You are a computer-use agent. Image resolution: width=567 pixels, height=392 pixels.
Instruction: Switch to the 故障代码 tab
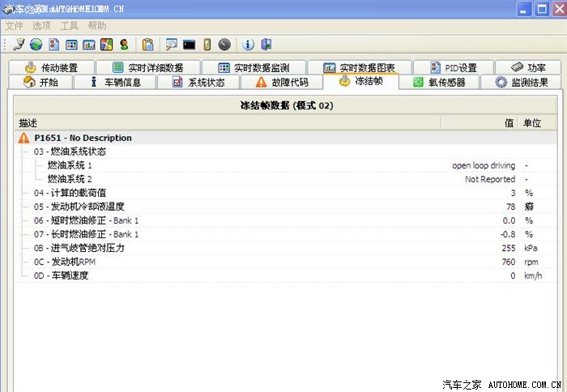point(281,82)
